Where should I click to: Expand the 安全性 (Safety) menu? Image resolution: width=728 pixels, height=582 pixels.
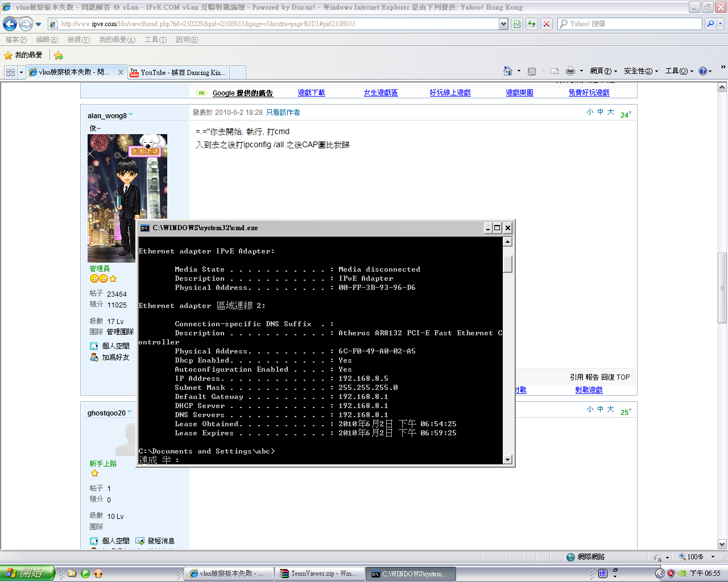click(x=641, y=71)
